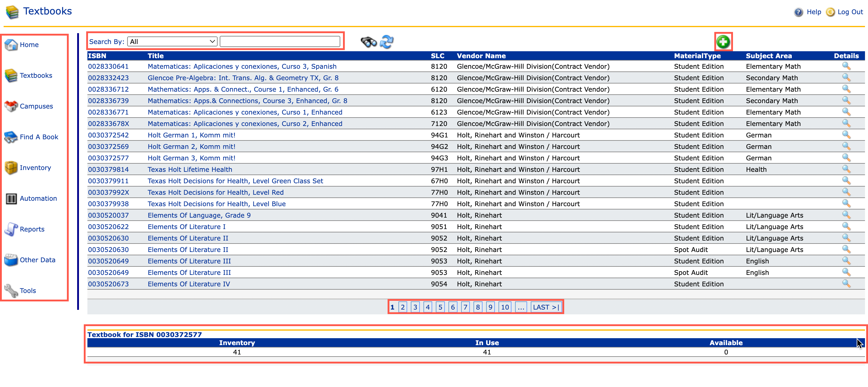This screenshot has height=387, width=868.
Task: Open ISBN link 0030372577
Action: click(108, 158)
